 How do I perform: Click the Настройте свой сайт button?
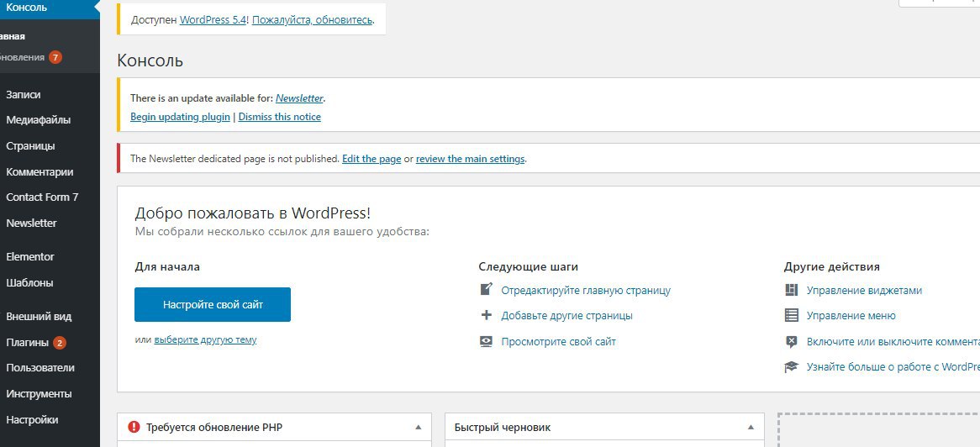(x=213, y=304)
